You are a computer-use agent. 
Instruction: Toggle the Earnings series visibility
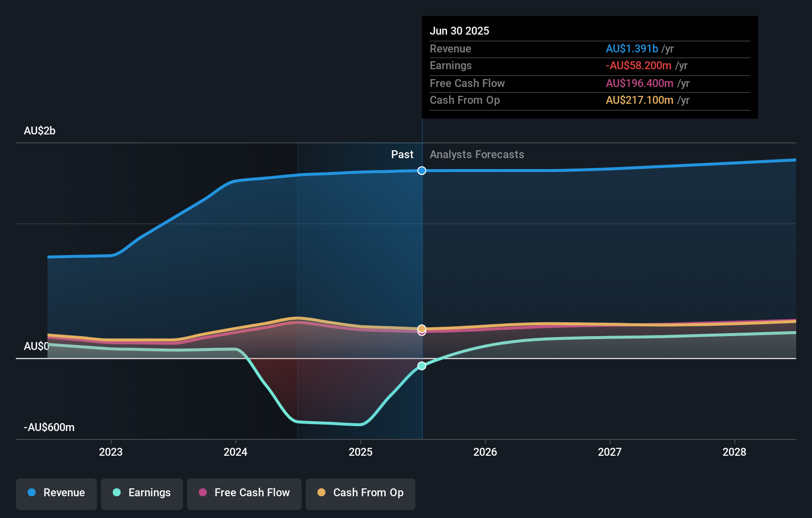click(x=142, y=493)
